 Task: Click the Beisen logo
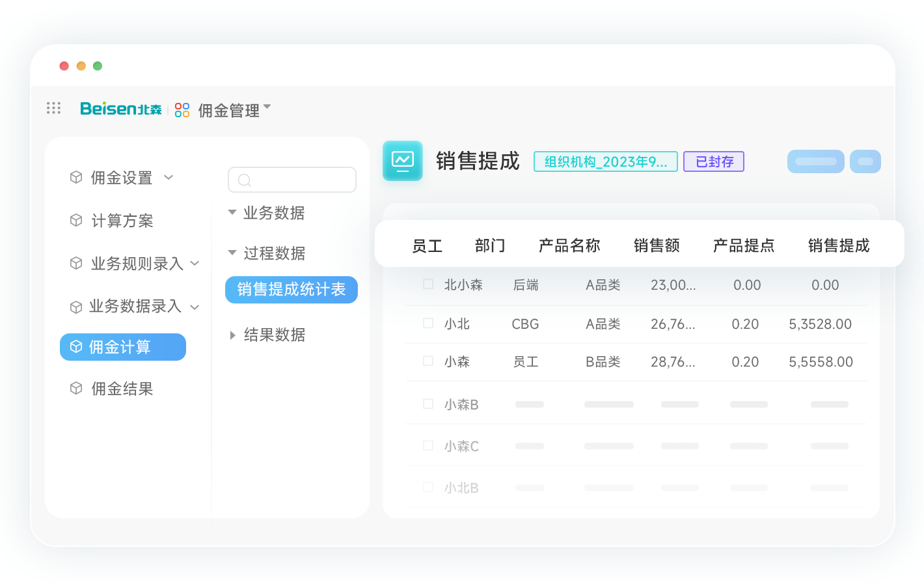pyautogui.click(x=120, y=109)
